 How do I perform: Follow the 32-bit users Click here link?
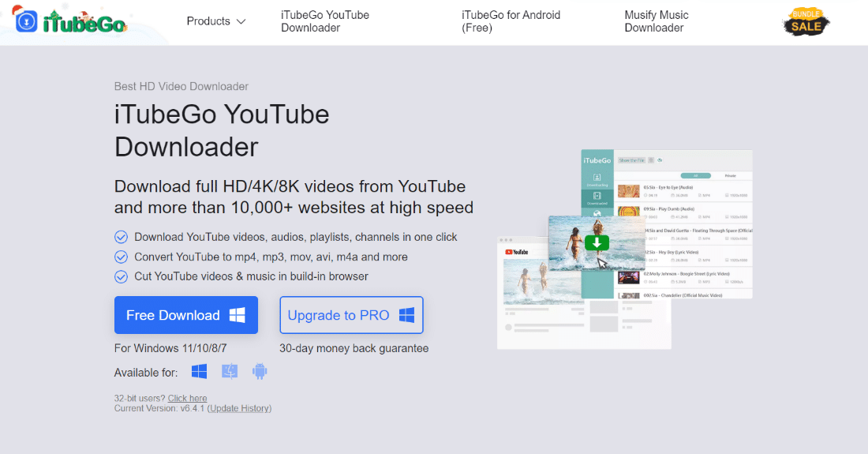tap(187, 398)
